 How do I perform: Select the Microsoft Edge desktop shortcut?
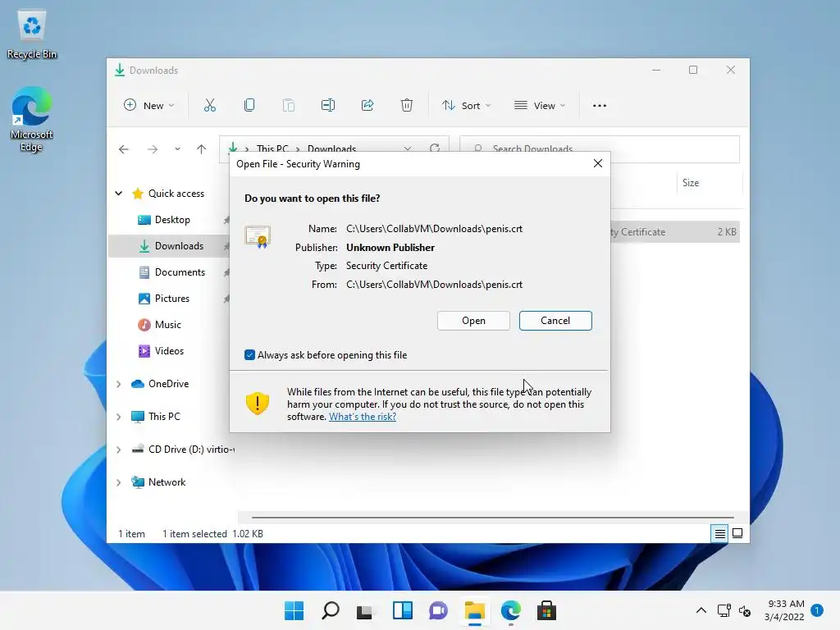(31, 120)
